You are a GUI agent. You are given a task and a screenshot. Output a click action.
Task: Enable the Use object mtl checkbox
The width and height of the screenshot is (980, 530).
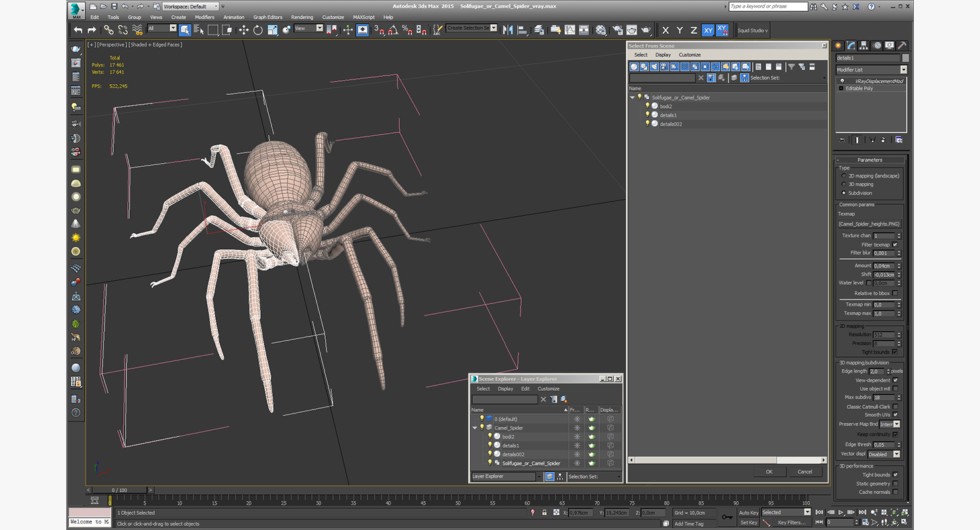tap(895, 389)
